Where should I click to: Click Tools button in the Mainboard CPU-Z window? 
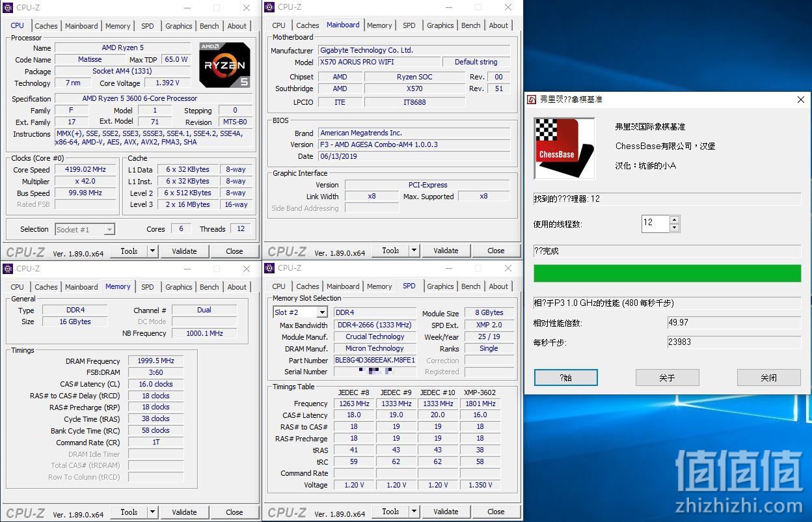390,251
